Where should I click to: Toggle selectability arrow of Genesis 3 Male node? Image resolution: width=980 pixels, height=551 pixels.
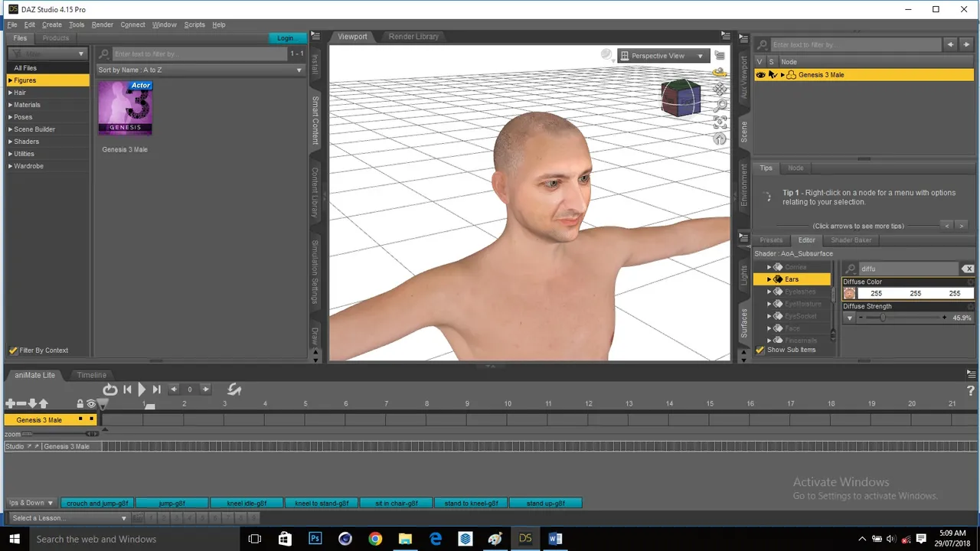[x=773, y=75]
